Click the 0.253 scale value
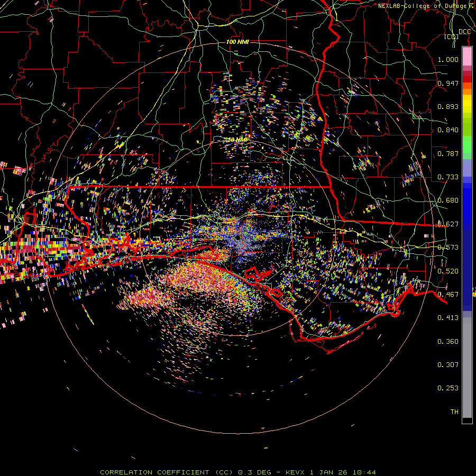This screenshot has height=476, width=476. click(448, 388)
